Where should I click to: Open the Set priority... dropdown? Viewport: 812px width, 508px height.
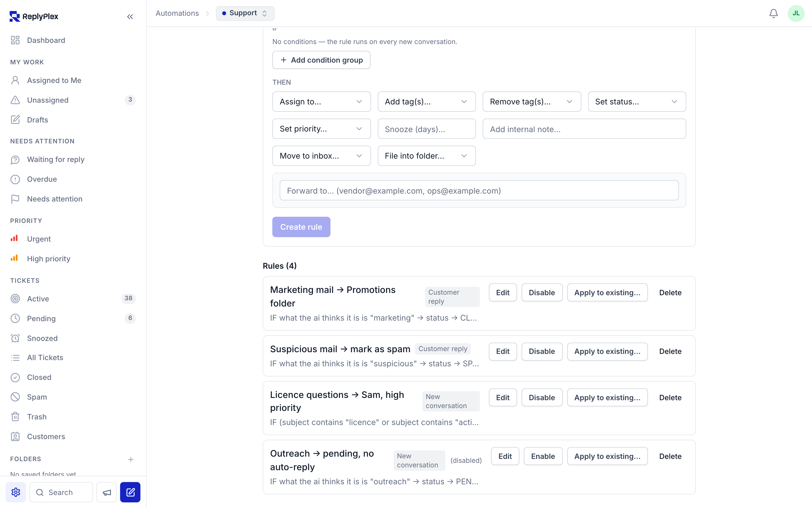click(x=321, y=129)
